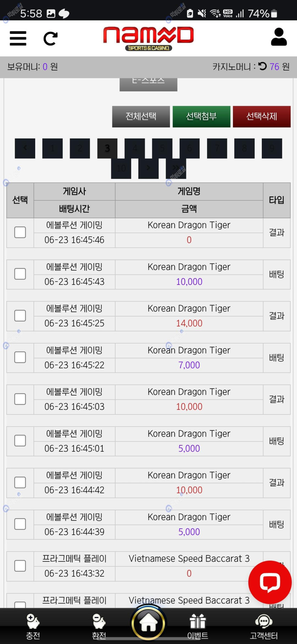
Task: Go to next page arrow
Action: click(x=148, y=168)
